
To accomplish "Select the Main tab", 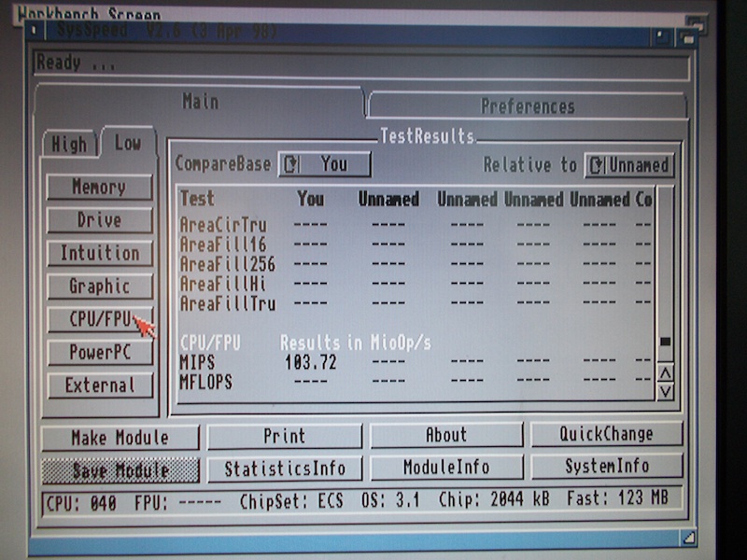I will point(200,101).
